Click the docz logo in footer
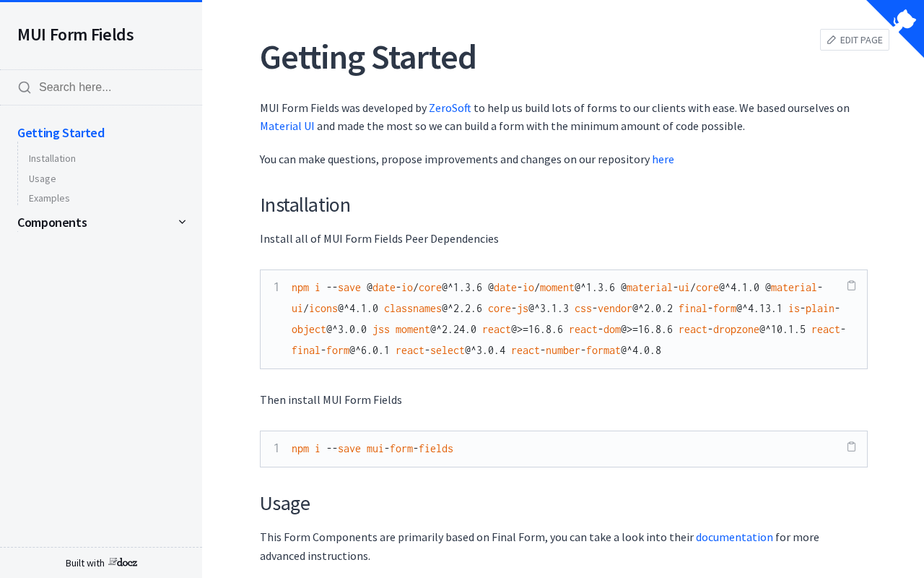This screenshot has height=578, width=924. tap(123, 562)
